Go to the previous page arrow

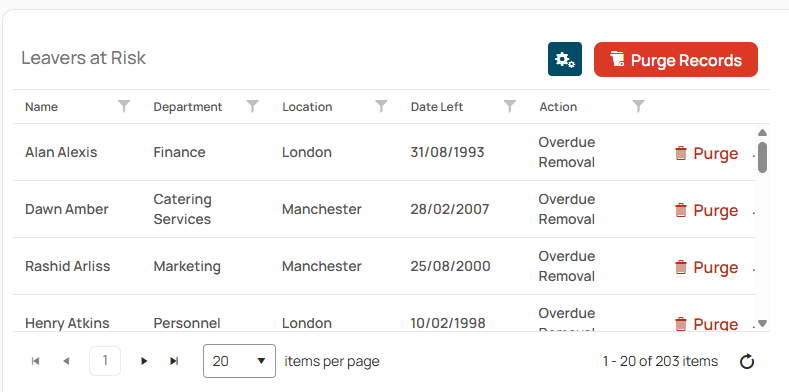66,361
